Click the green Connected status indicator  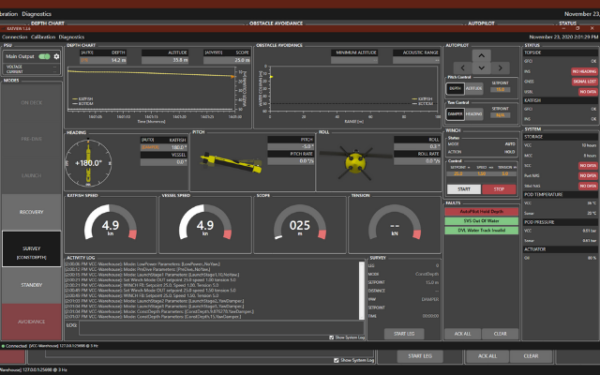(x=3, y=346)
